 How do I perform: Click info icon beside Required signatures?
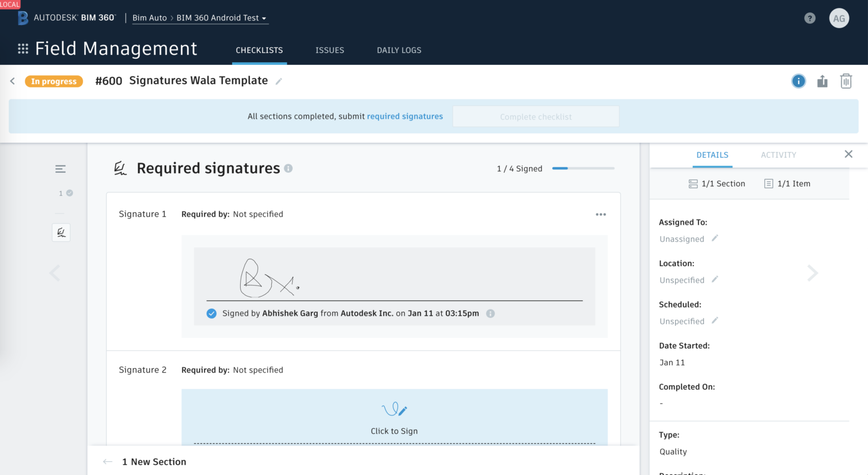288,168
